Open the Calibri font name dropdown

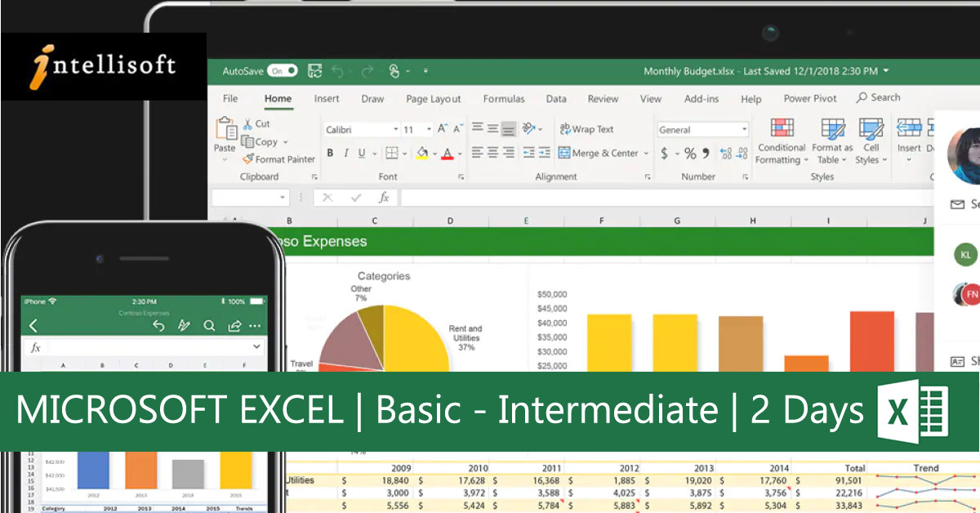click(395, 130)
